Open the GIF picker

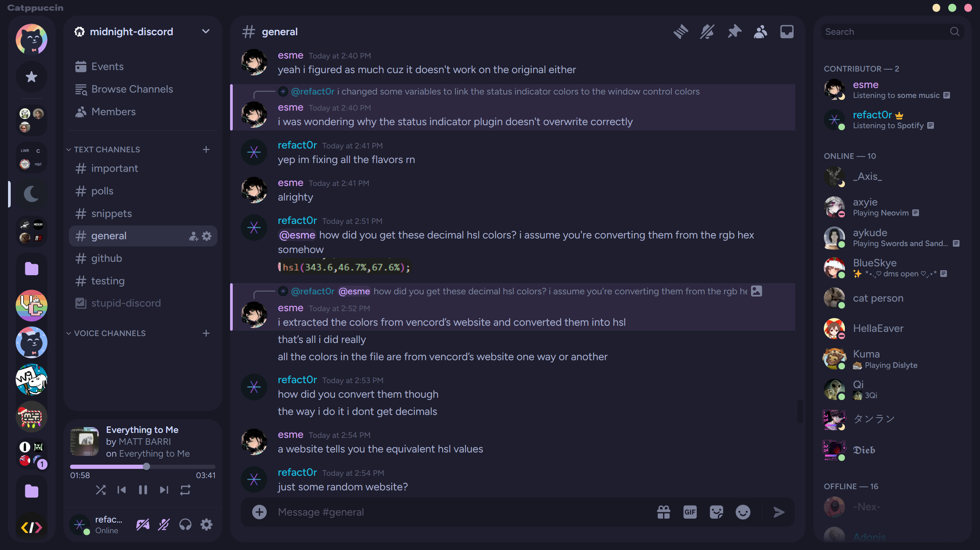click(x=690, y=512)
